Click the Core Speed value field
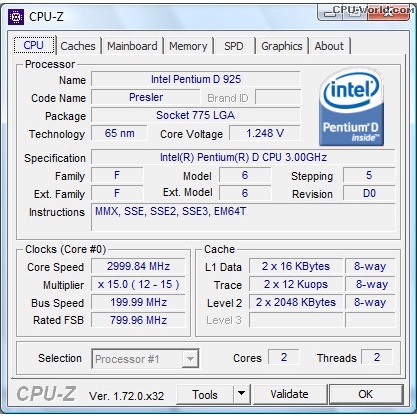Screen dimensions: 417x417 pyautogui.click(x=138, y=266)
